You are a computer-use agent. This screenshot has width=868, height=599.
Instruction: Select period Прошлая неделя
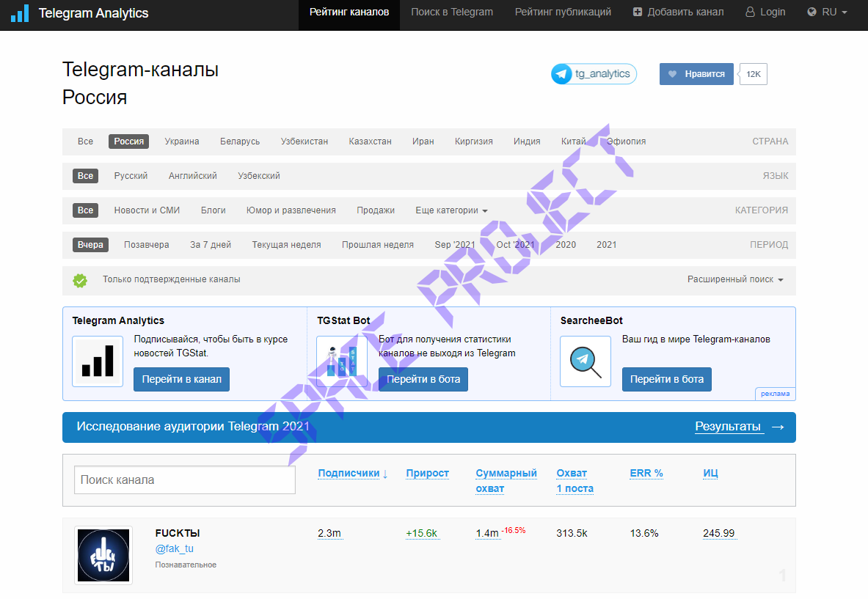pyautogui.click(x=378, y=245)
